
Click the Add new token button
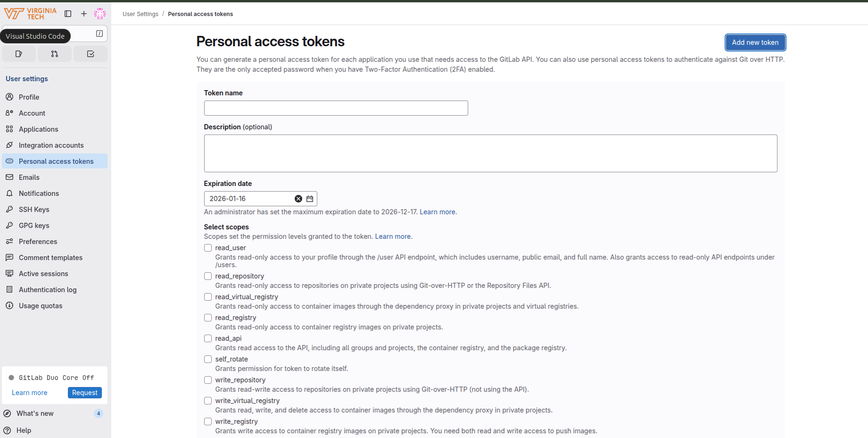pos(755,42)
